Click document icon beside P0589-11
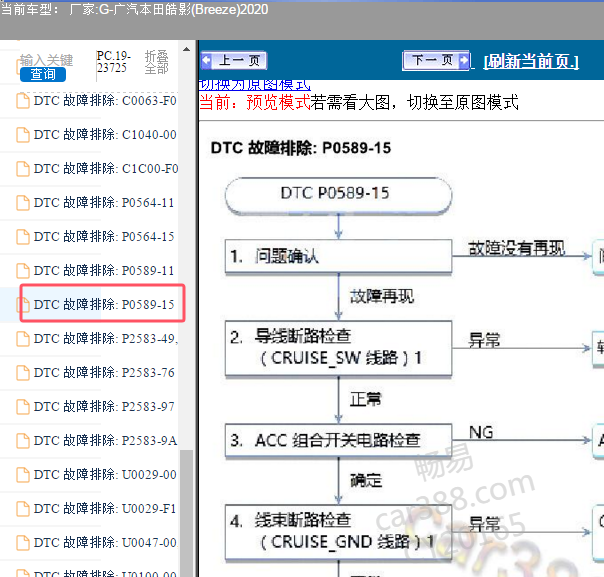Viewport: 604px width, 577px height. (x=23, y=271)
